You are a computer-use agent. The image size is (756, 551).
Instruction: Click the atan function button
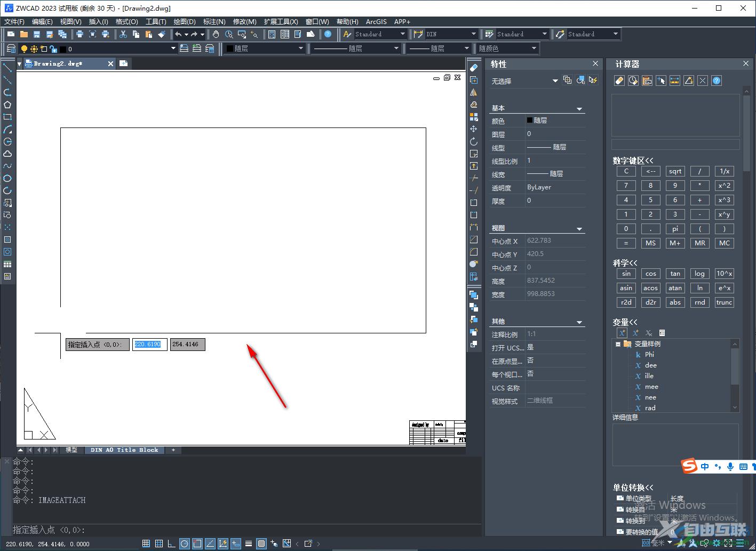[x=675, y=288]
